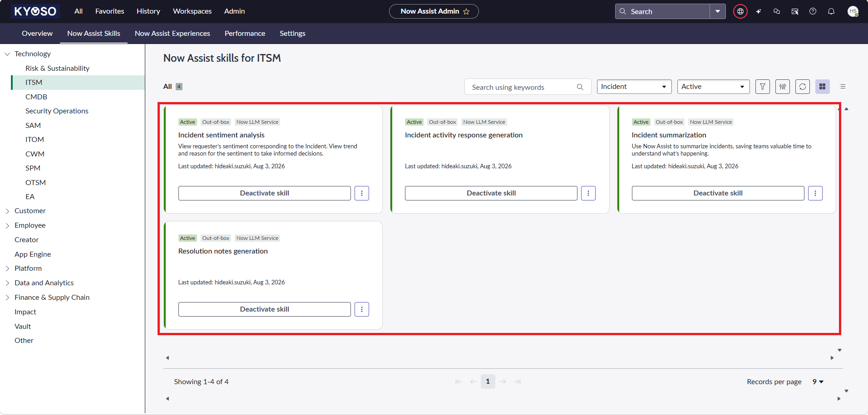Open more options for Resolution notes generation
Viewport: 868px width, 415px height.
coord(362,309)
